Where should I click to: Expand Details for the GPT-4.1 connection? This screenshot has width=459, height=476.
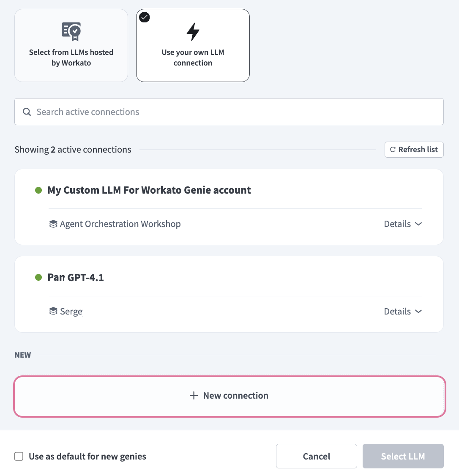(x=402, y=312)
